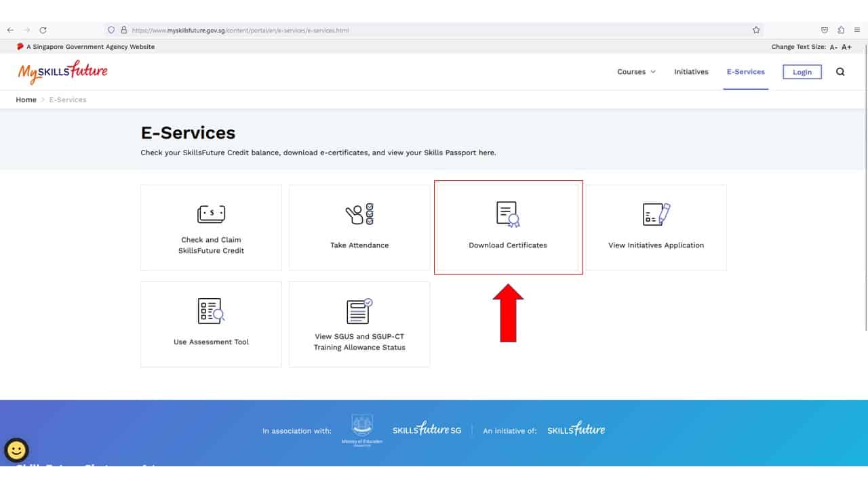Open the yellow smiley feedback chat icon
The width and height of the screenshot is (868, 488).
[x=16, y=450]
